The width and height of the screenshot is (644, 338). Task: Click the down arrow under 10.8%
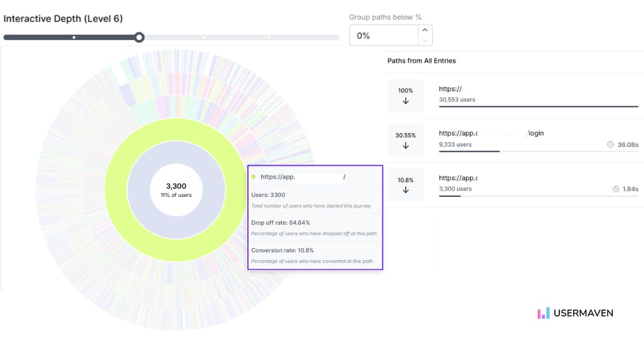tap(406, 190)
